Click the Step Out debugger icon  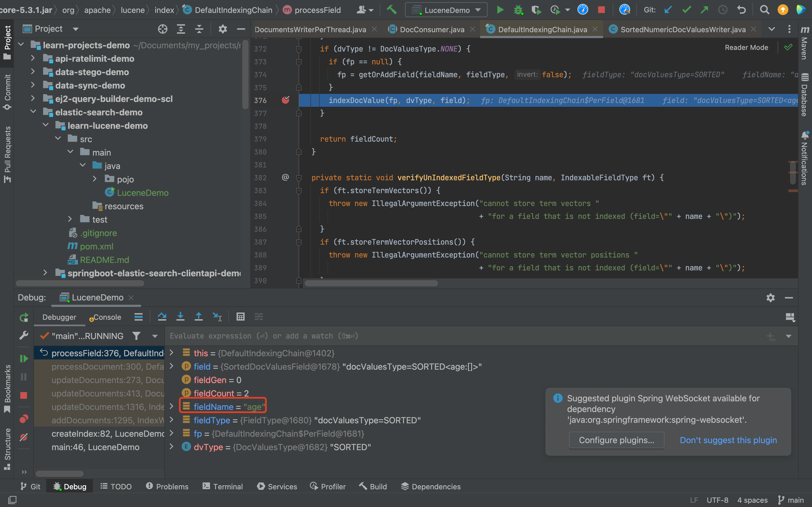[x=199, y=317]
